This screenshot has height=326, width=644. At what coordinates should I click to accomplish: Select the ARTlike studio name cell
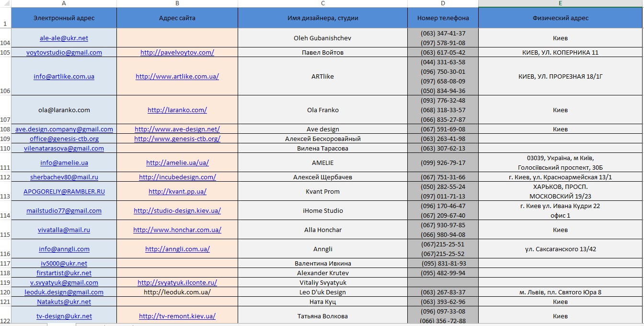point(323,77)
